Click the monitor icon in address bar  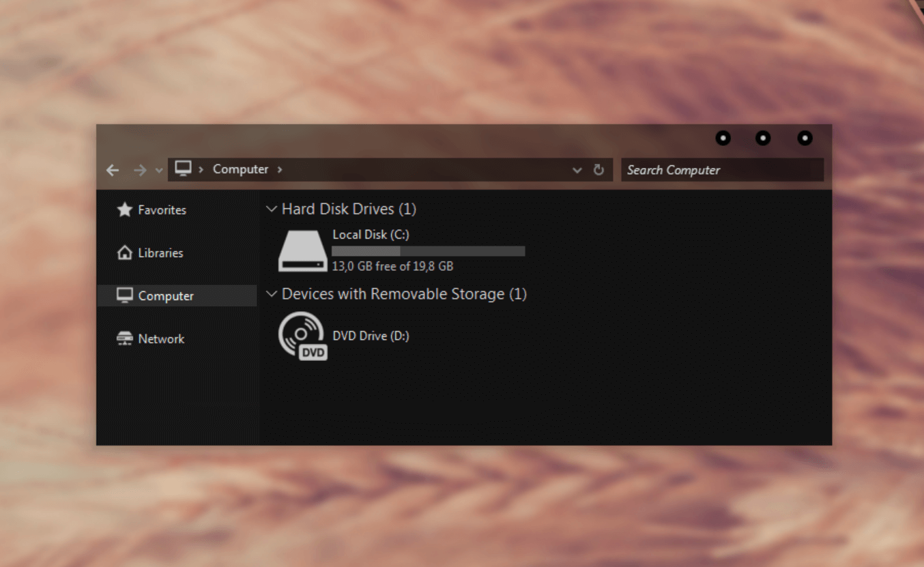click(183, 169)
